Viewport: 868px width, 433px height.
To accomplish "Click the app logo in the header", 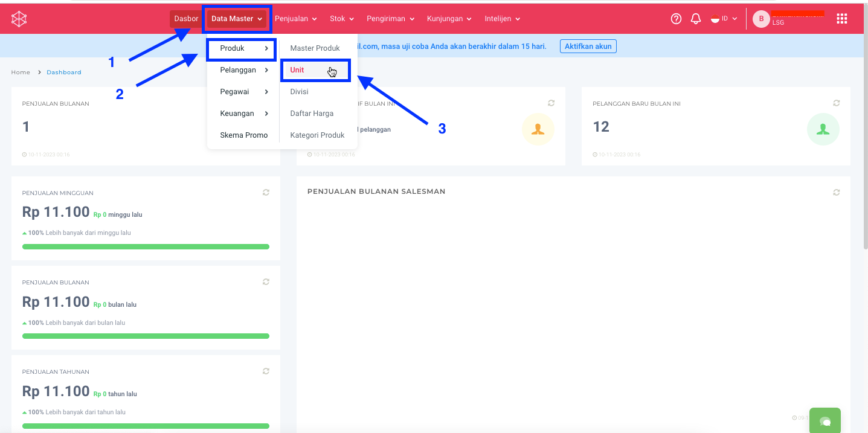I will point(19,19).
